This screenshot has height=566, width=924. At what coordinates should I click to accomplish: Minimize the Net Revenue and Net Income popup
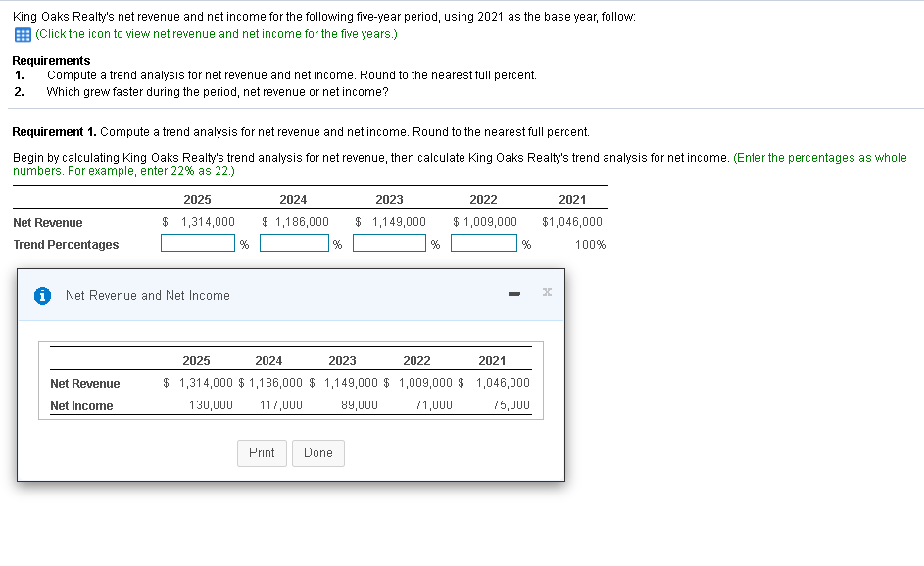513,294
